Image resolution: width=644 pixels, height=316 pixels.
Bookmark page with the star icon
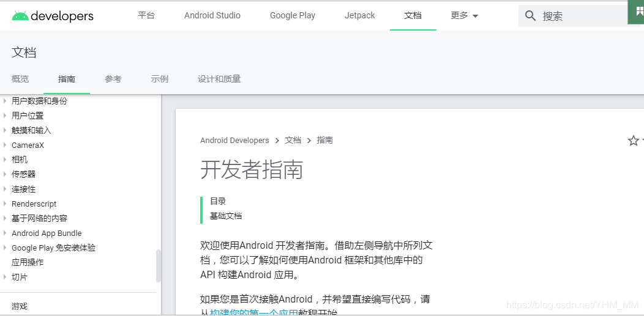tap(634, 141)
